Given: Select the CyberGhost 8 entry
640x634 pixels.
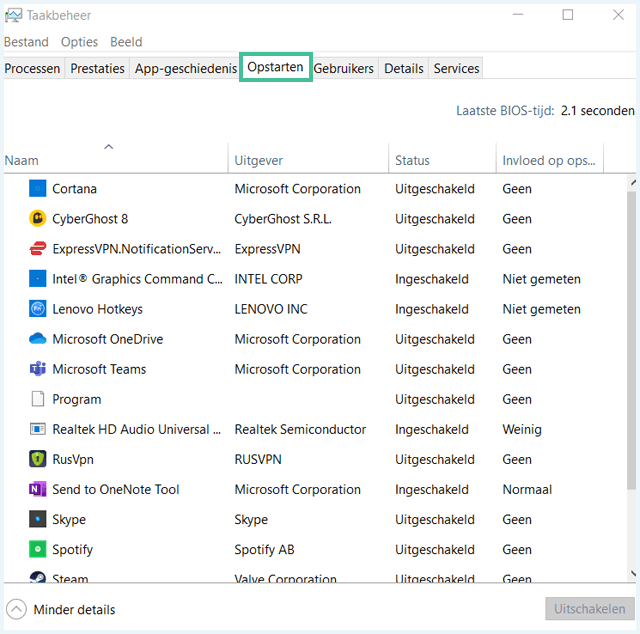Looking at the screenshot, I should (x=90, y=219).
